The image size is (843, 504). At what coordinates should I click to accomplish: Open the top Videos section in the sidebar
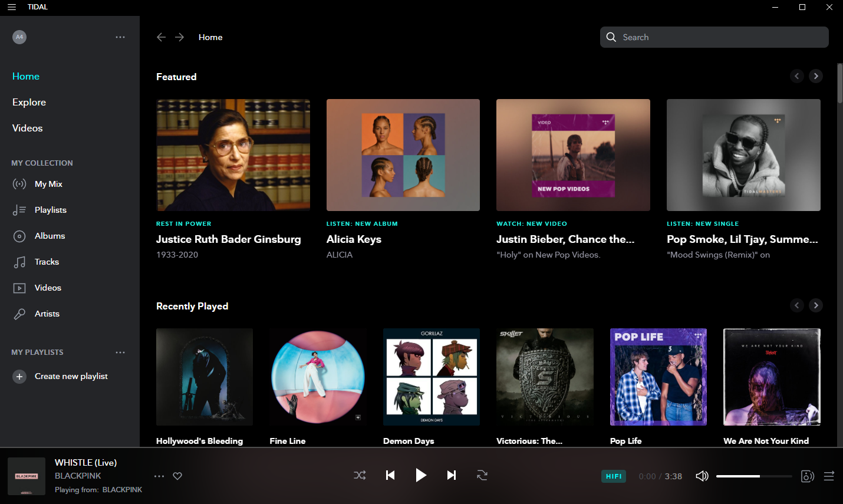click(x=28, y=129)
